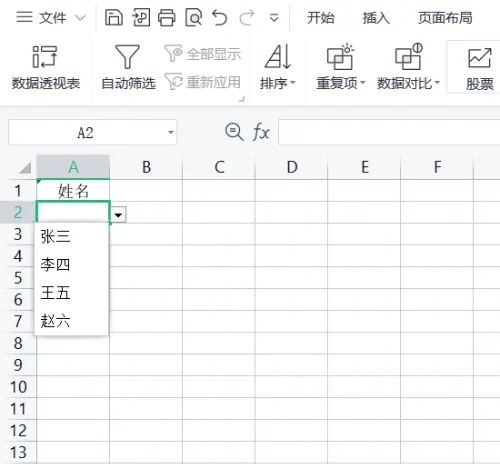Select row 11 header

click(18, 408)
